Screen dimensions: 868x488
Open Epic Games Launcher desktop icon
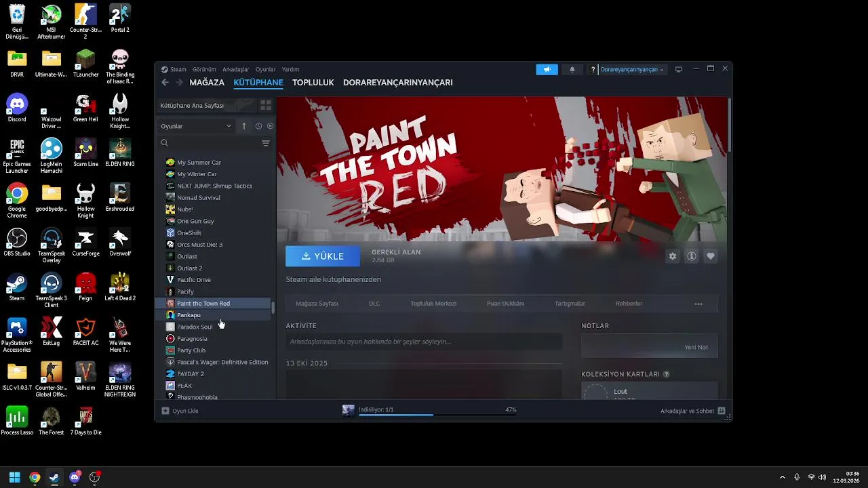tap(17, 156)
